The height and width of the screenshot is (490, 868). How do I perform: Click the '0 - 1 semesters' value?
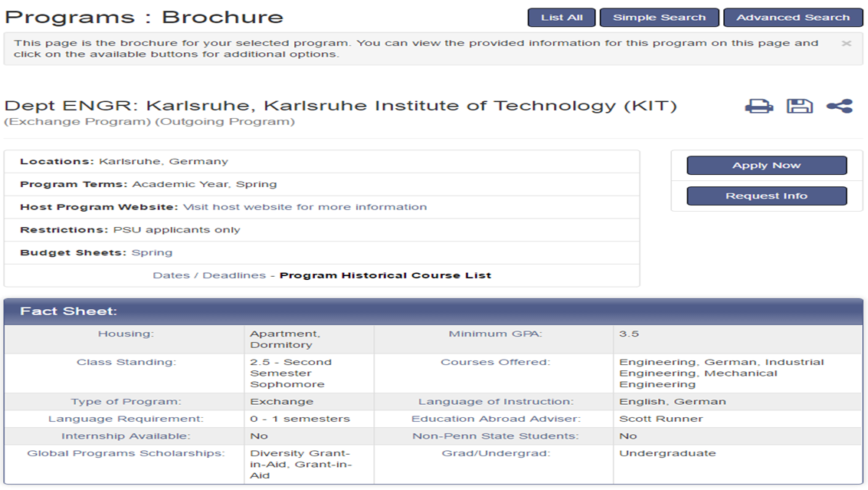pyautogui.click(x=300, y=419)
